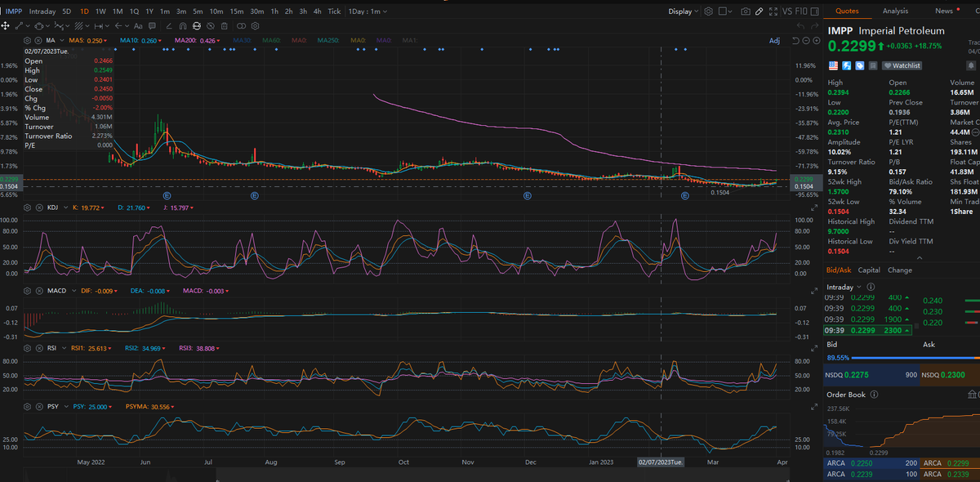
Task: Switch chart to 1W timeframe
Action: pyautogui.click(x=100, y=11)
